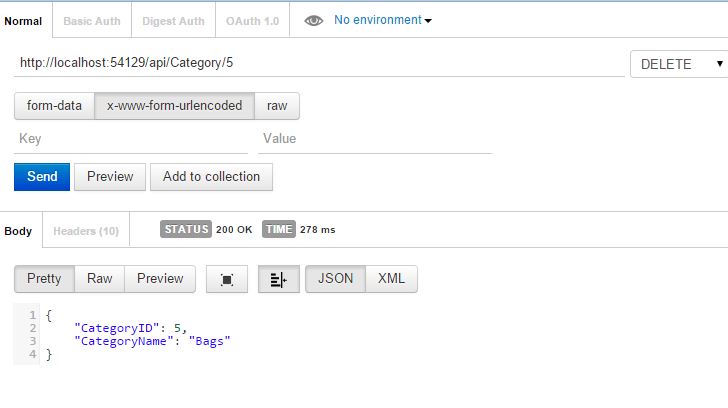The image size is (728, 408).
Task: Open response Headers (10) tab
Action: tap(86, 231)
